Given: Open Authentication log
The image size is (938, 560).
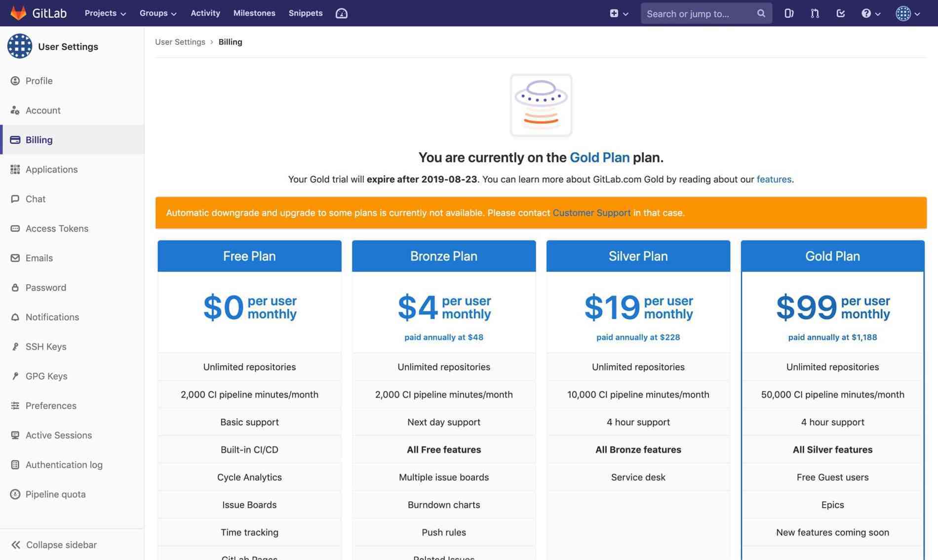Looking at the screenshot, I should coord(64,465).
